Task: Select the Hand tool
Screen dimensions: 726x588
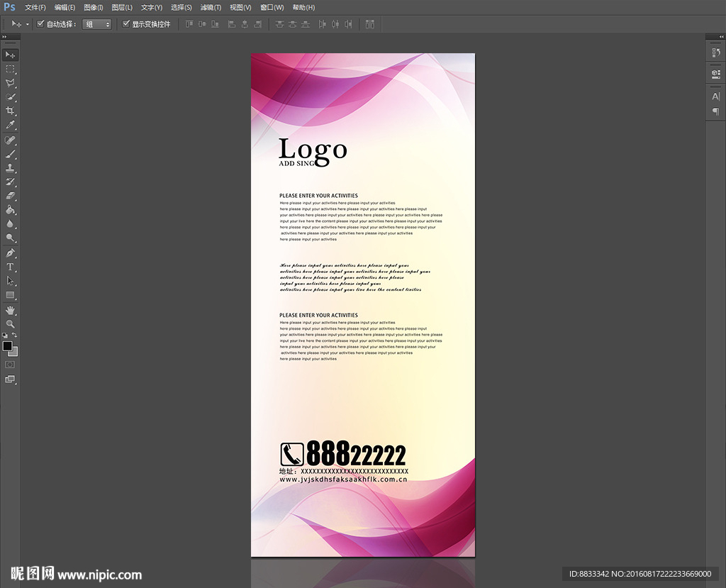Action: point(10,310)
